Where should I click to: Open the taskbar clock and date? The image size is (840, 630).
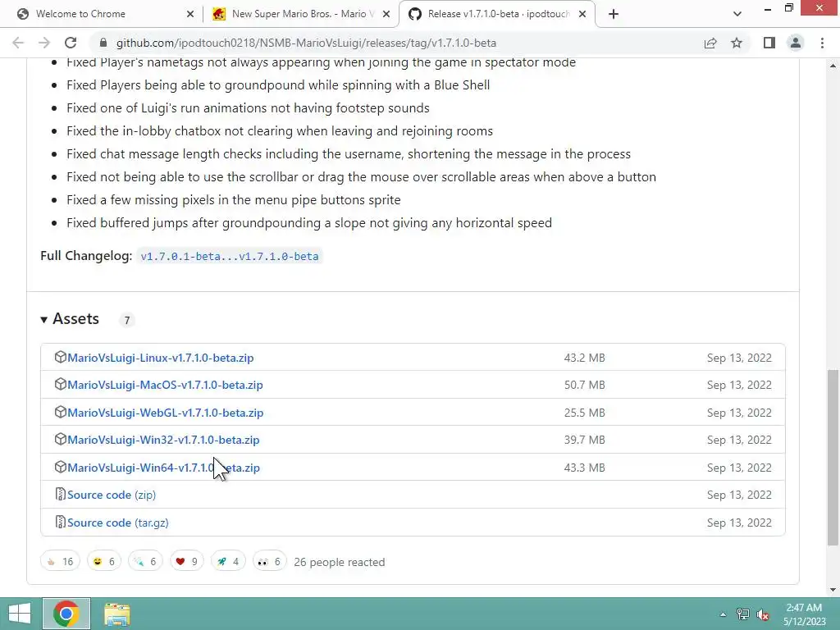coord(805,614)
